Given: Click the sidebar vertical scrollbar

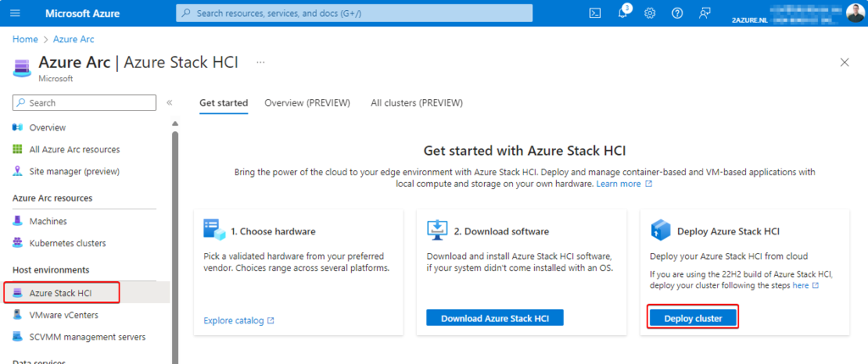Looking at the screenshot, I should 175,245.
